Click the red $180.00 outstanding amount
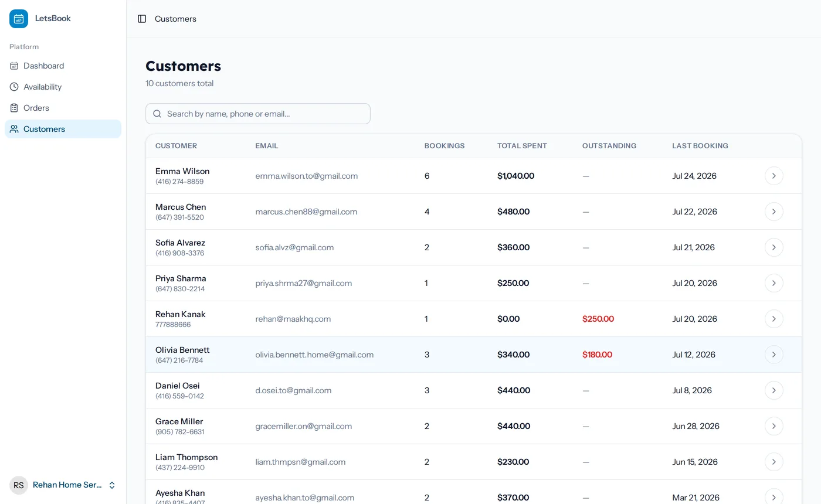The width and height of the screenshot is (821, 504). (x=597, y=355)
